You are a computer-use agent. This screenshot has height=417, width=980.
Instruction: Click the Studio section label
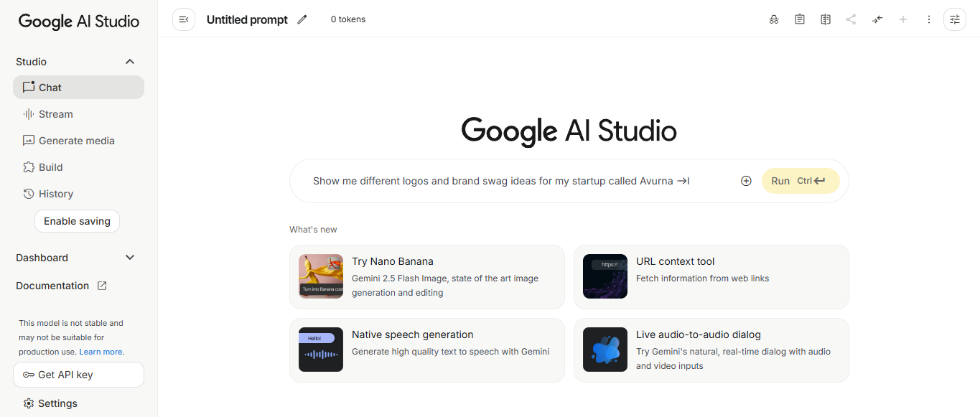(31, 62)
